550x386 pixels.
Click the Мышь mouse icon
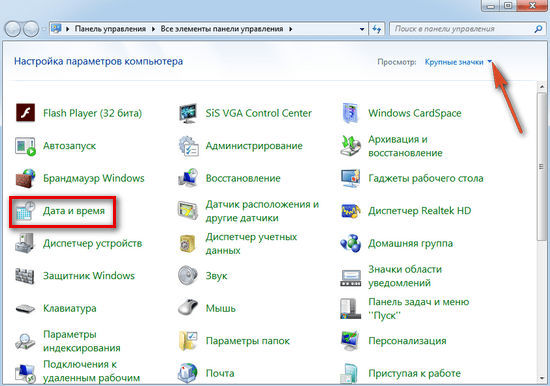(188, 308)
